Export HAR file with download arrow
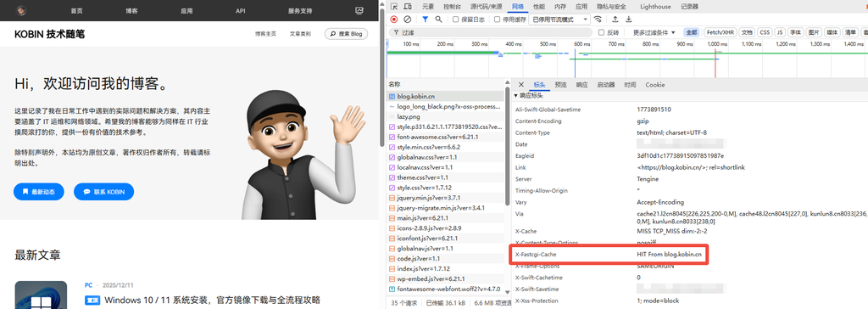Image resolution: width=868 pixels, height=309 pixels. [628, 19]
